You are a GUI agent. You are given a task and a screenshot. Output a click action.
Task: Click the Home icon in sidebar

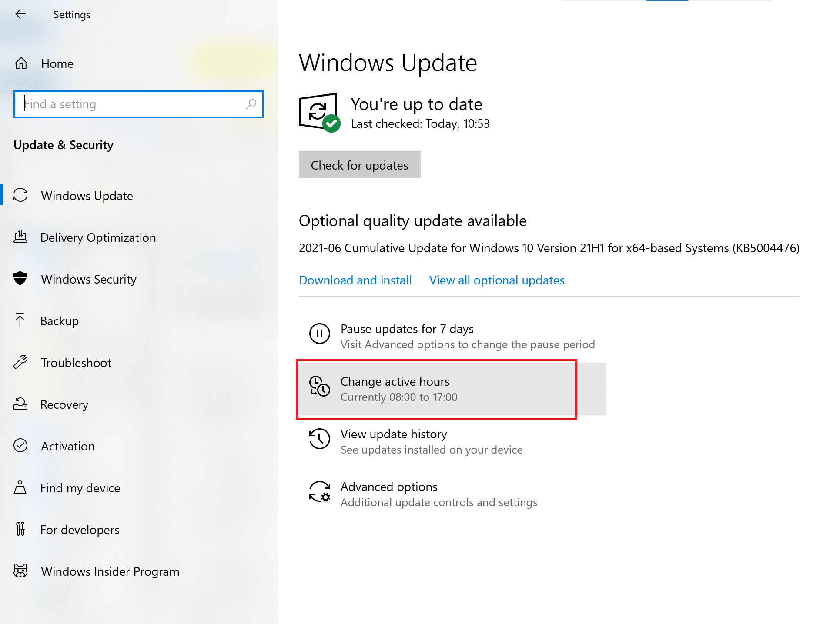20,63
